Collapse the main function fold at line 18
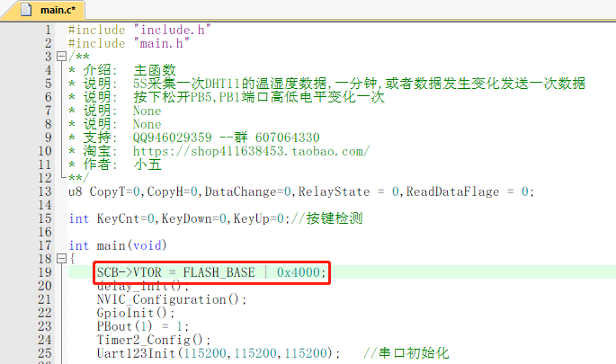Viewport: 616px width, 364px height. point(61,258)
